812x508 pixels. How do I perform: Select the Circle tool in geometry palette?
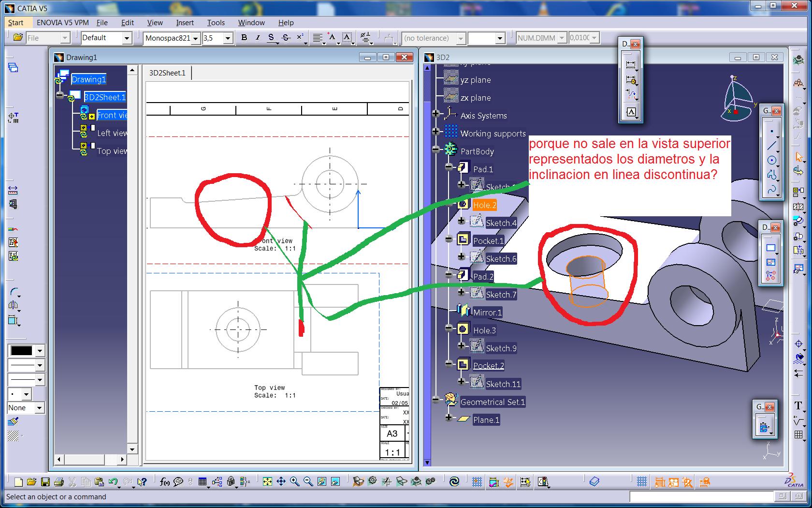(x=771, y=160)
